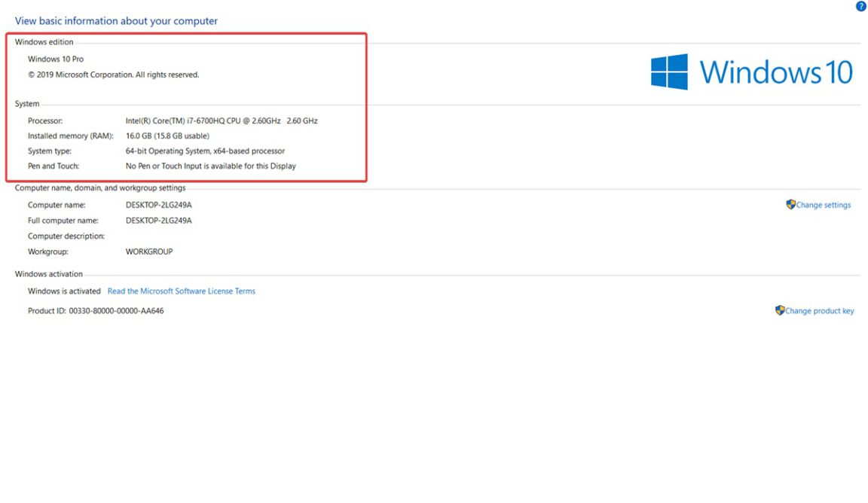Screen dimensions: 868x503
Task: Click the Computer description label
Action: coord(66,236)
